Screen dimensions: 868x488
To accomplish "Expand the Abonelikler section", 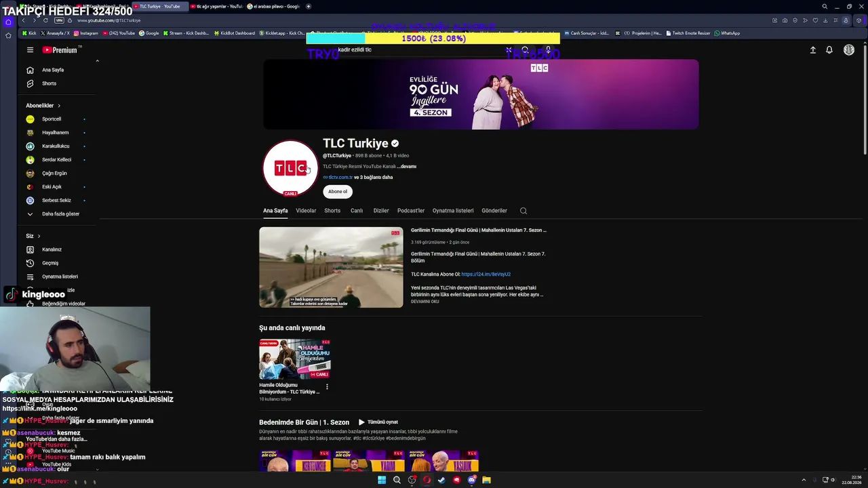I will pyautogui.click(x=43, y=106).
